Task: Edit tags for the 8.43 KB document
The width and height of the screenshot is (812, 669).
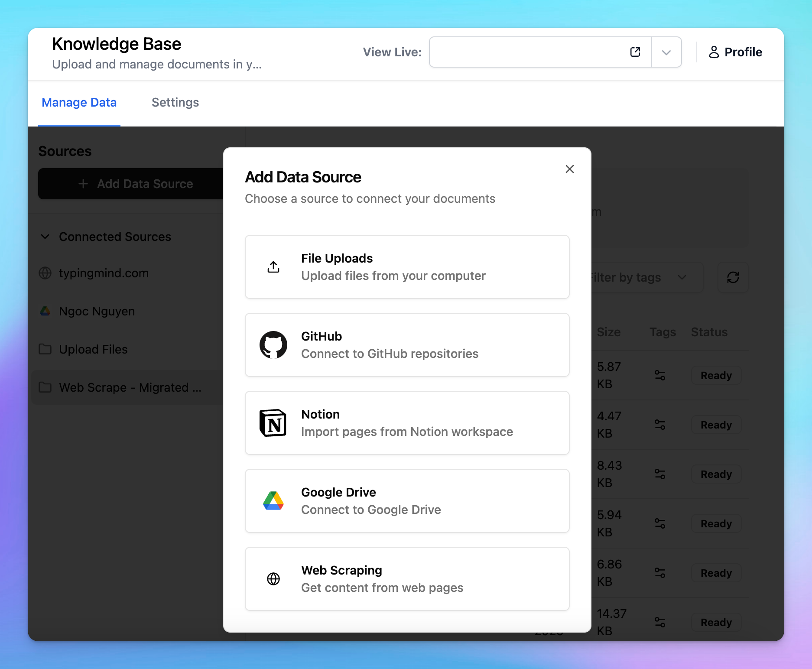Action: [660, 474]
